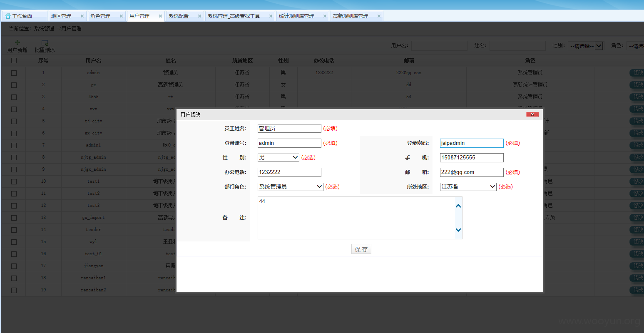This screenshot has height=333, width=644.
Task: Click the 用户名 column header
Action: click(x=93, y=61)
